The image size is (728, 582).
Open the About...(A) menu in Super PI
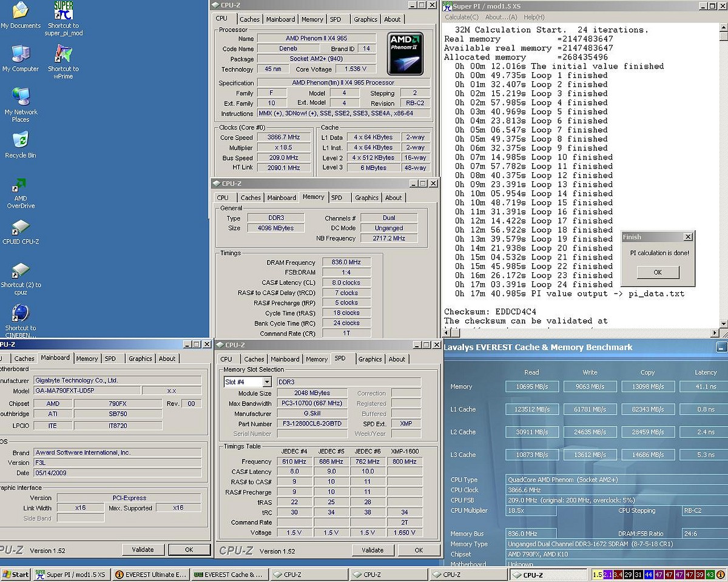pyautogui.click(x=501, y=17)
